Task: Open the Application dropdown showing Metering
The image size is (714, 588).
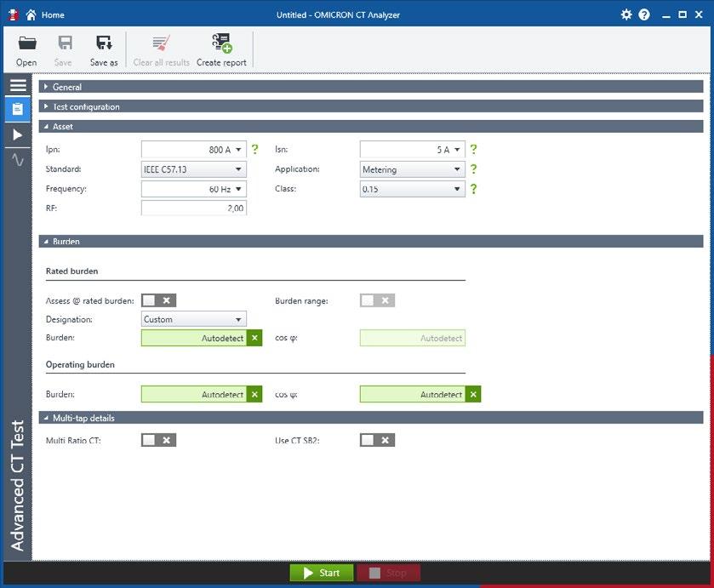Action: pos(412,169)
